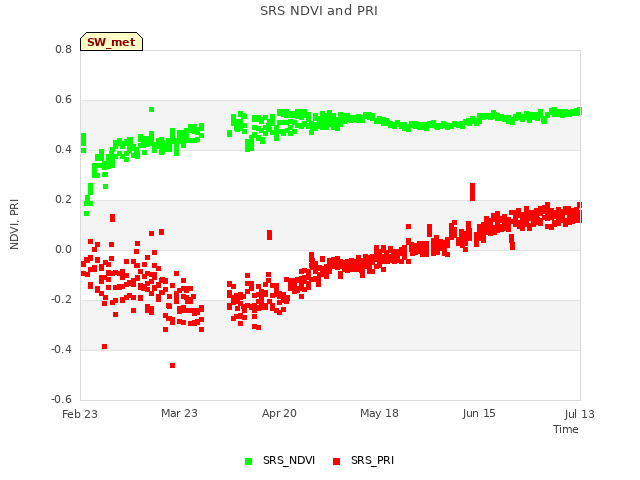Click the 0.2 y-axis tick label

pyautogui.click(x=63, y=200)
